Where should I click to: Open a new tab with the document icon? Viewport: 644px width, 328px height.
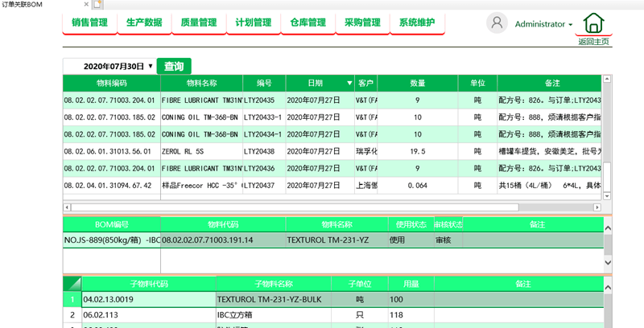click(x=97, y=5)
